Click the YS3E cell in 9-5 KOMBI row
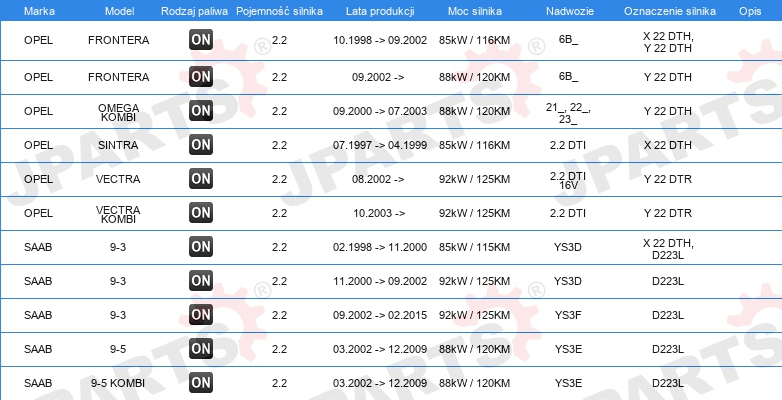The image size is (782, 400). (x=568, y=383)
